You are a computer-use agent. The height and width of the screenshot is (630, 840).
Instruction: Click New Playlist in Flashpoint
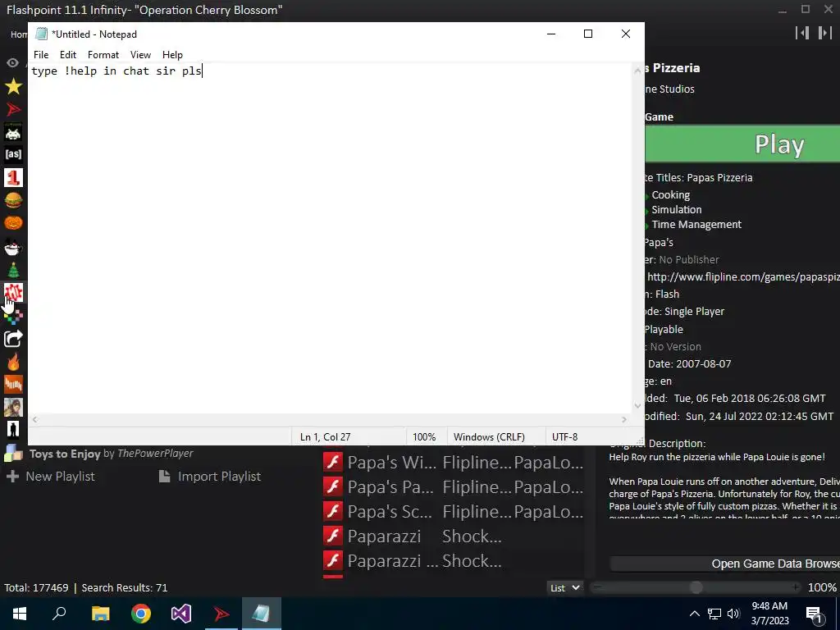52,477
